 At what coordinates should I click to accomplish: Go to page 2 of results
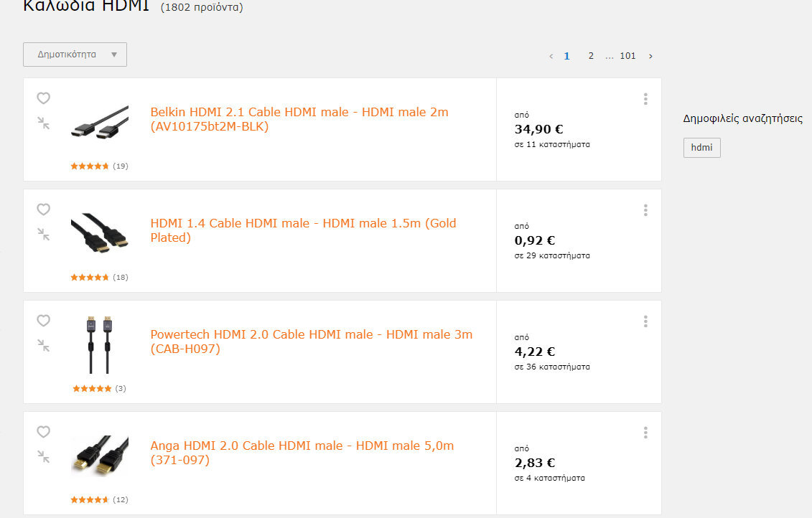tap(591, 56)
